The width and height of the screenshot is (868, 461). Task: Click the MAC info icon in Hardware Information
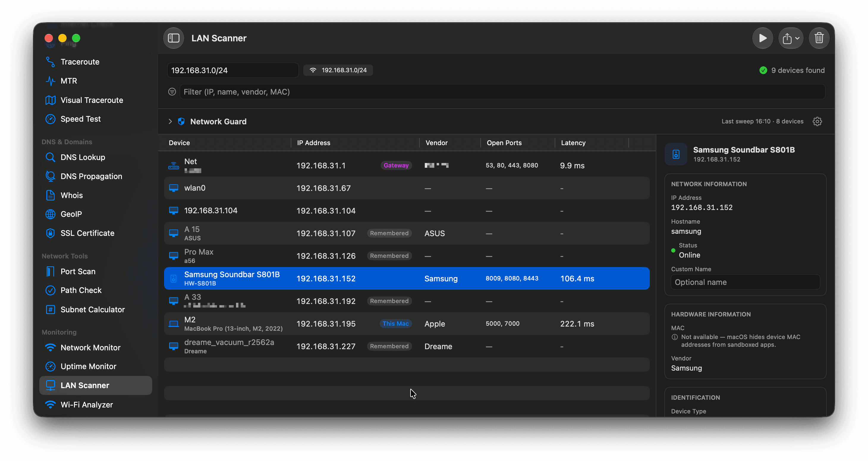674,337
